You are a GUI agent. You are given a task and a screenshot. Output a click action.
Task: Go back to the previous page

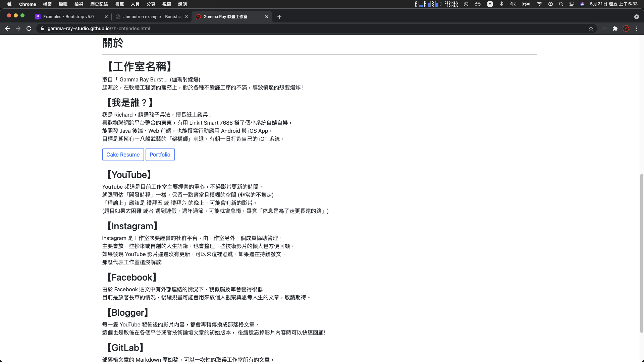7,28
